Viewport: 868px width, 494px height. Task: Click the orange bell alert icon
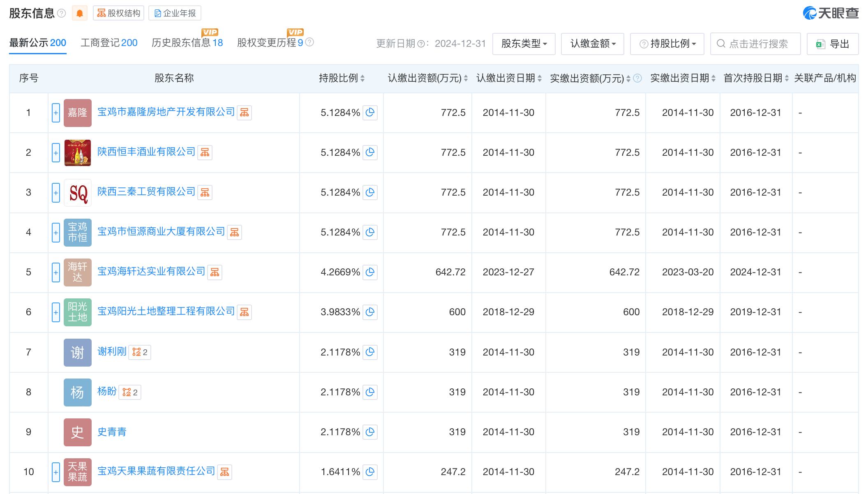[80, 14]
